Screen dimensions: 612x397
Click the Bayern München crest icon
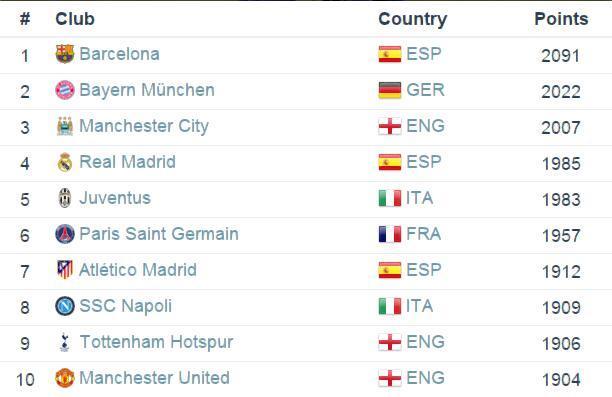click(x=65, y=90)
